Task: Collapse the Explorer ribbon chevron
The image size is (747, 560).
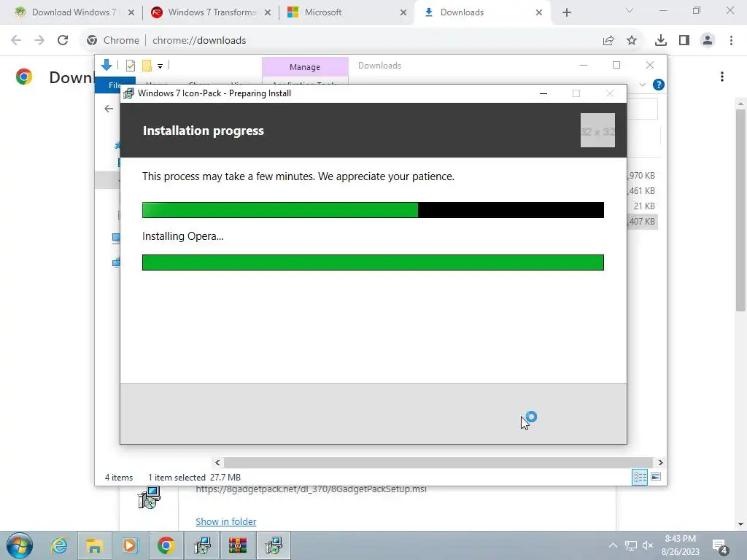Action: coord(642,85)
